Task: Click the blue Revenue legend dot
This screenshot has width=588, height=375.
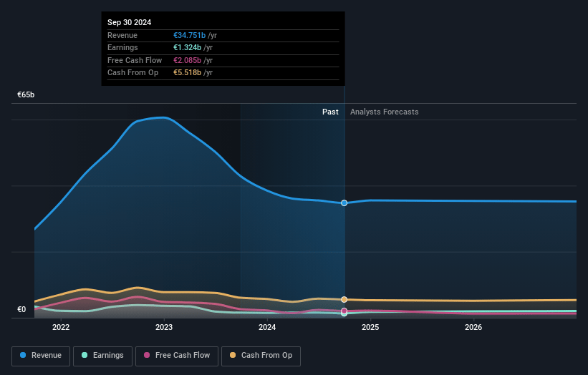Action: (x=23, y=355)
